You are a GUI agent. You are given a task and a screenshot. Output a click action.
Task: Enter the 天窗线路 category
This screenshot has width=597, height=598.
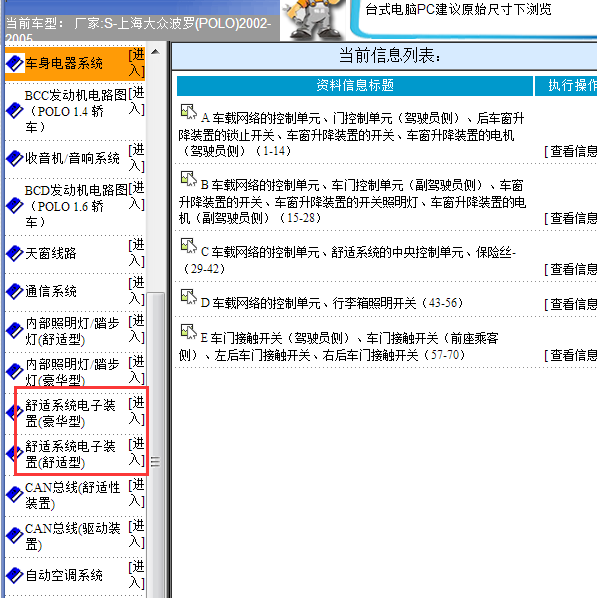[x=136, y=253]
